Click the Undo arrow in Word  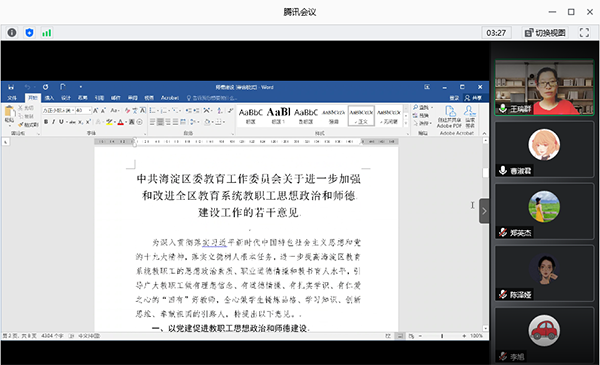27,87
